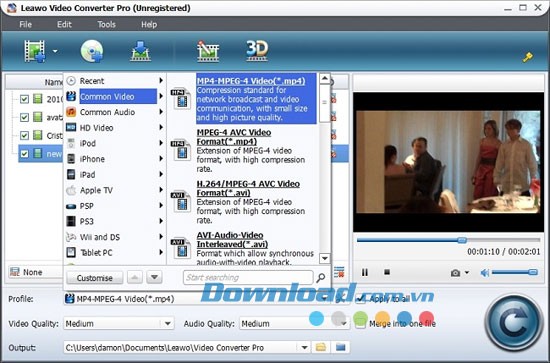Stop the video preview
The image size is (550, 363).
(x=387, y=272)
